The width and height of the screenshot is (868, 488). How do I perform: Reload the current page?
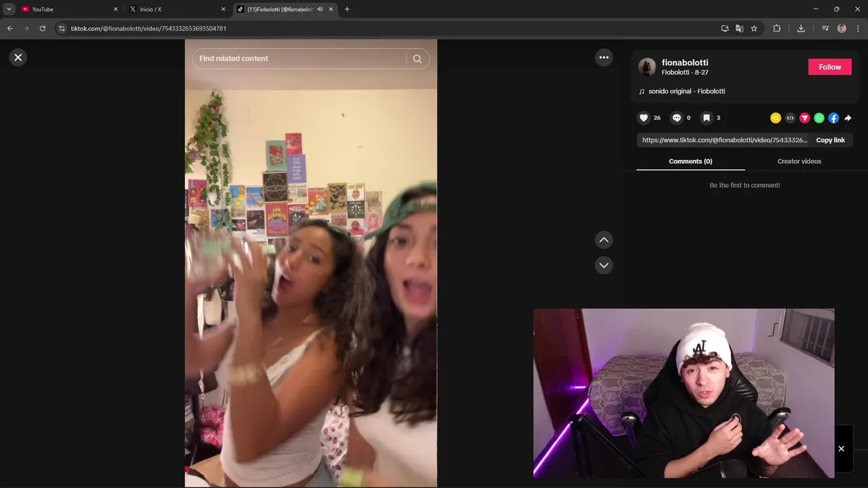coord(43,28)
